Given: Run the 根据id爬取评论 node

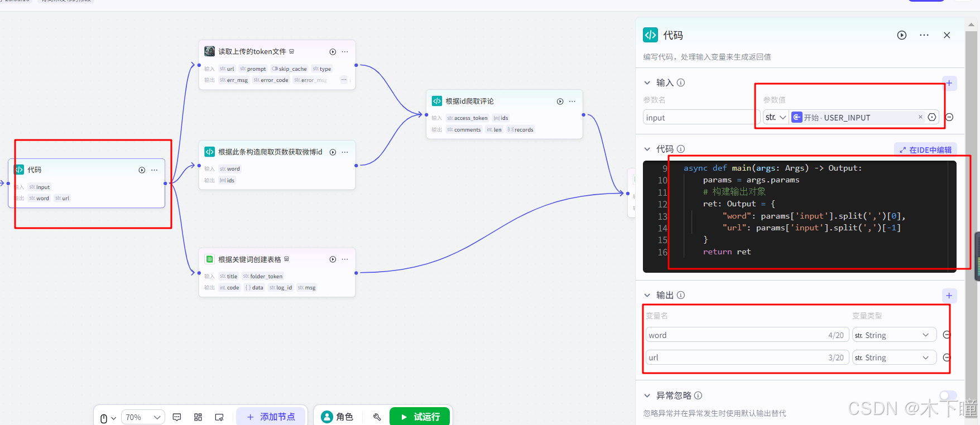Looking at the screenshot, I should (x=560, y=102).
